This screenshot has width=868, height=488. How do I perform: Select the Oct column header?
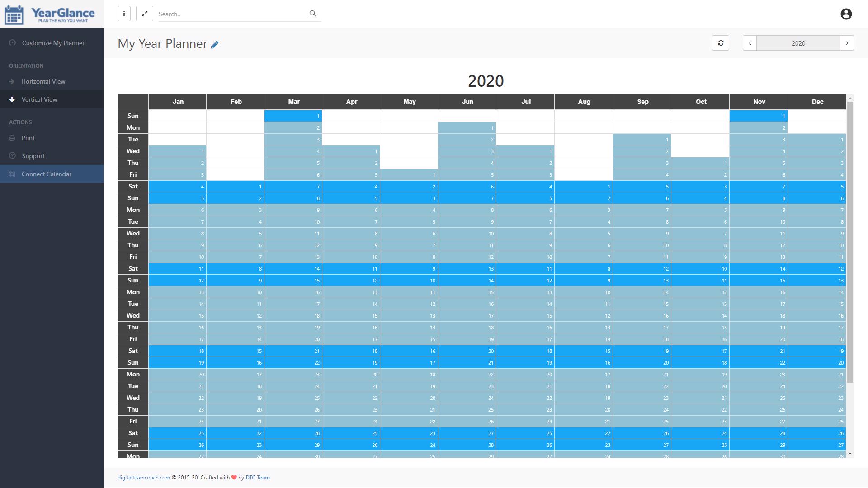[x=700, y=102]
